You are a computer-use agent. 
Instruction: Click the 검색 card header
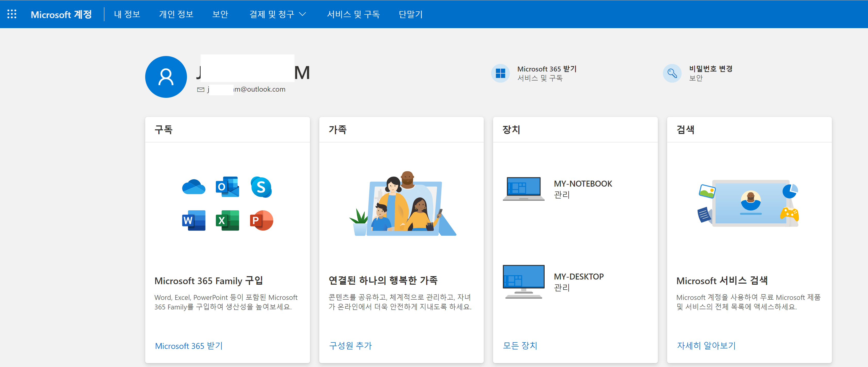(x=685, y=130)
